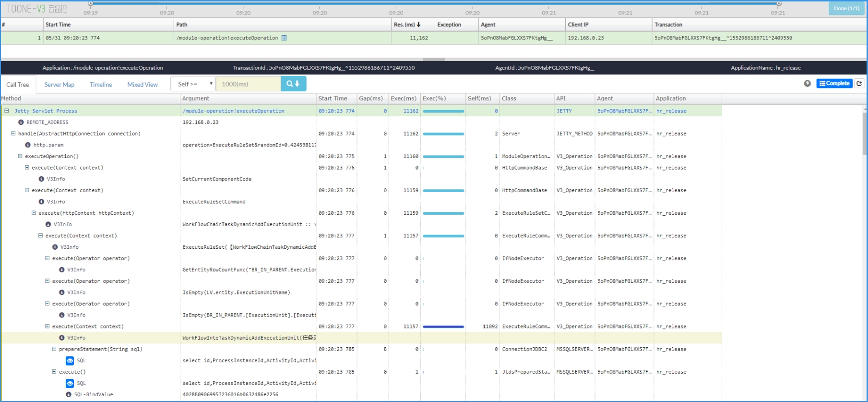This screenshot has height=402, width=868.
Task: Select transaction row 05/31 09:20:23 774
Action: point(434,38)
